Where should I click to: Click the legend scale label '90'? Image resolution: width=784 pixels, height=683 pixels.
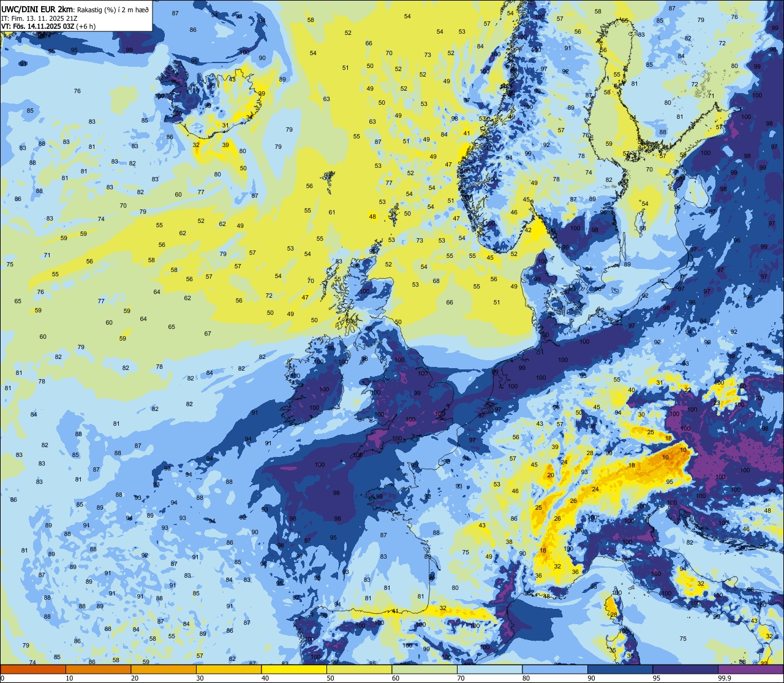pyautogui.click(x=591, y=678)
